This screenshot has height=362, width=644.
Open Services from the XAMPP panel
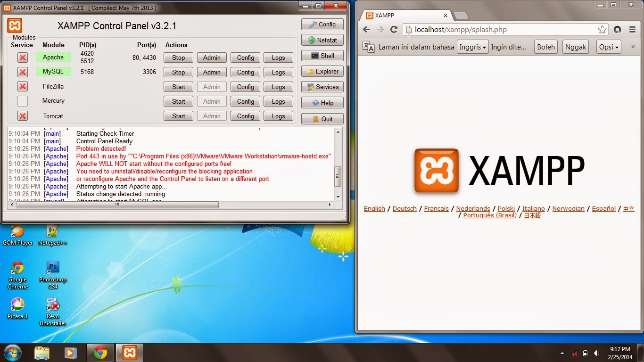[x=322, y=87]
